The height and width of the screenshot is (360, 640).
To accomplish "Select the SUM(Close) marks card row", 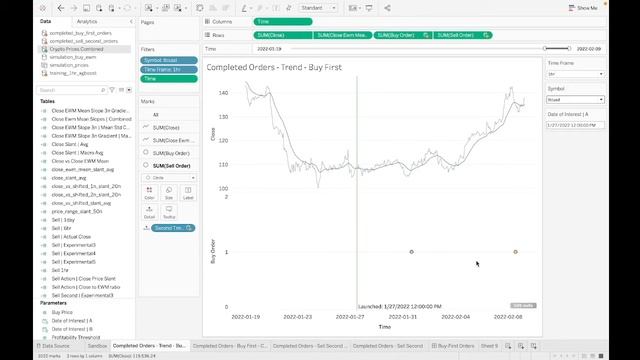I will pyautogui.click(x=169, y=128).
